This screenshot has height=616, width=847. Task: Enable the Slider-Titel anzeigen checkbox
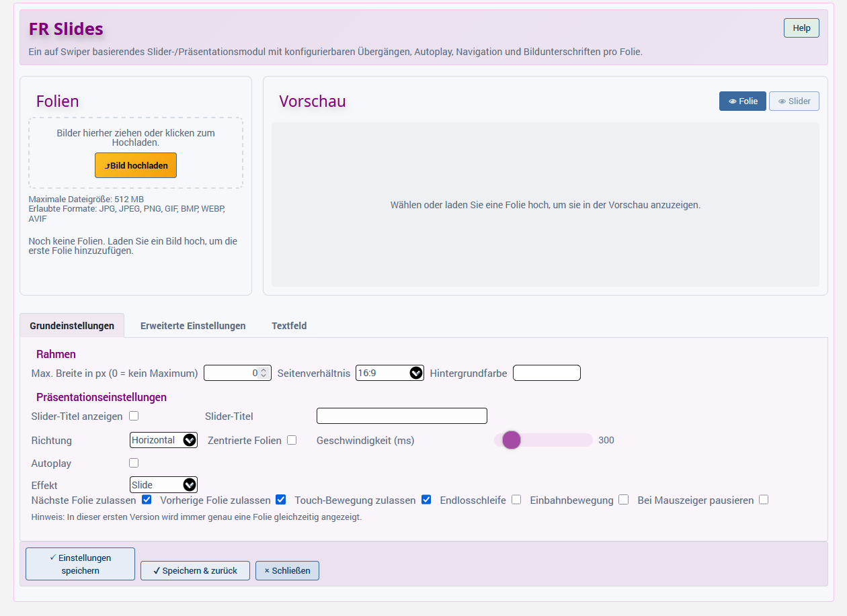134,416
